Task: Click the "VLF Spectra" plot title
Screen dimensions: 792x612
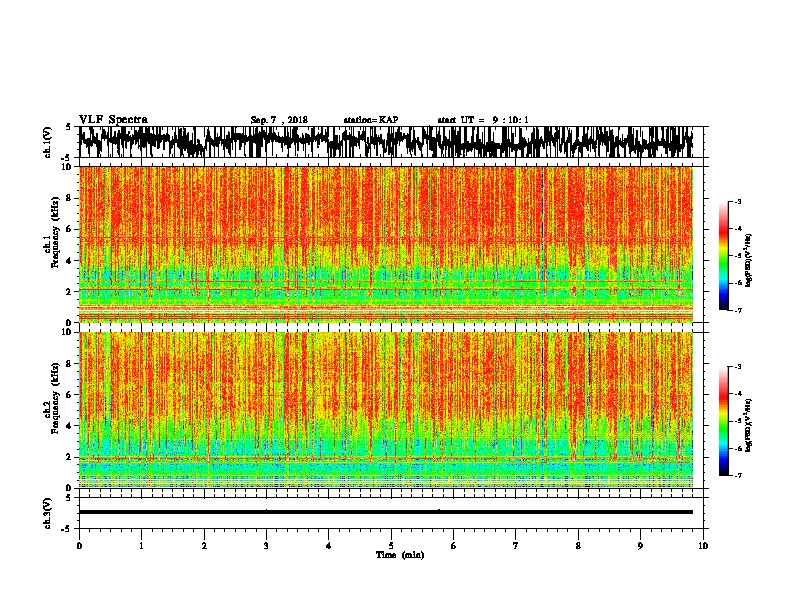Action: pos(113,119)
